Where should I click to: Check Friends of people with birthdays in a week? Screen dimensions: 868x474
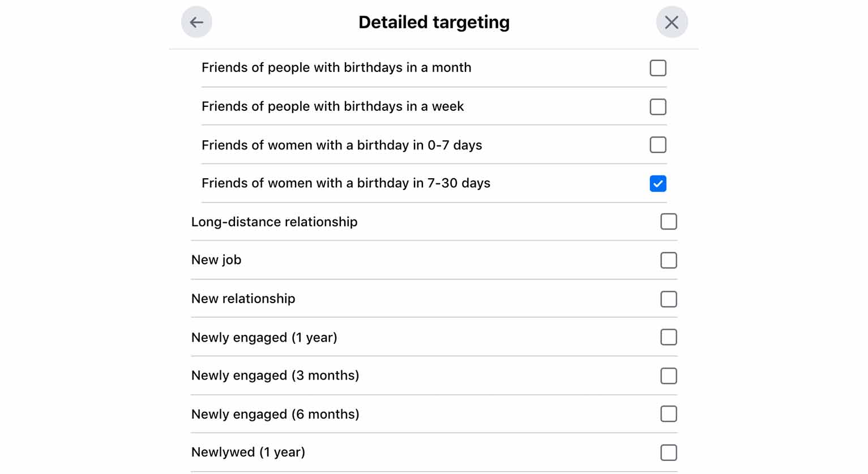click(x=658, y=106)
